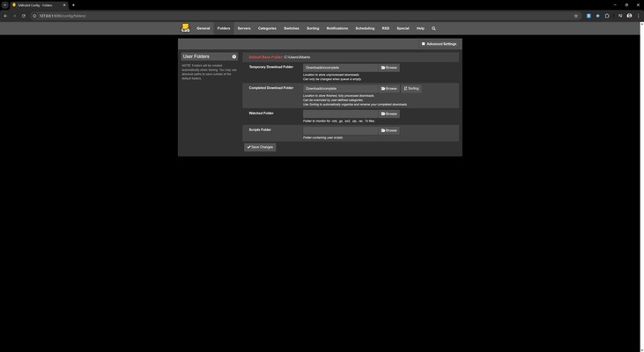The height and width of the screenshot is (352, 644).
Task: Browse for Completed Download Folder
Action: (x=389, y=89)
